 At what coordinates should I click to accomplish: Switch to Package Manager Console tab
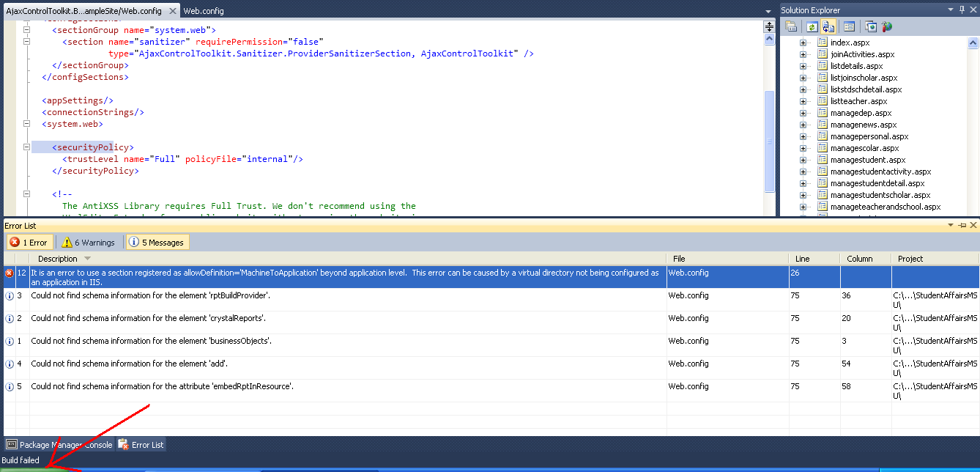tap(59, 445)
